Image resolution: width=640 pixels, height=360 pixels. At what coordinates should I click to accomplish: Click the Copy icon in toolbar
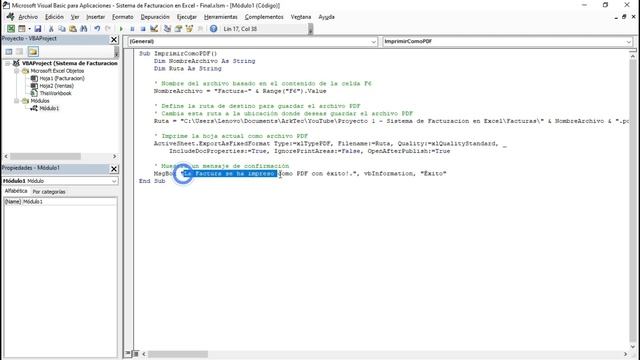coord(62,29)
